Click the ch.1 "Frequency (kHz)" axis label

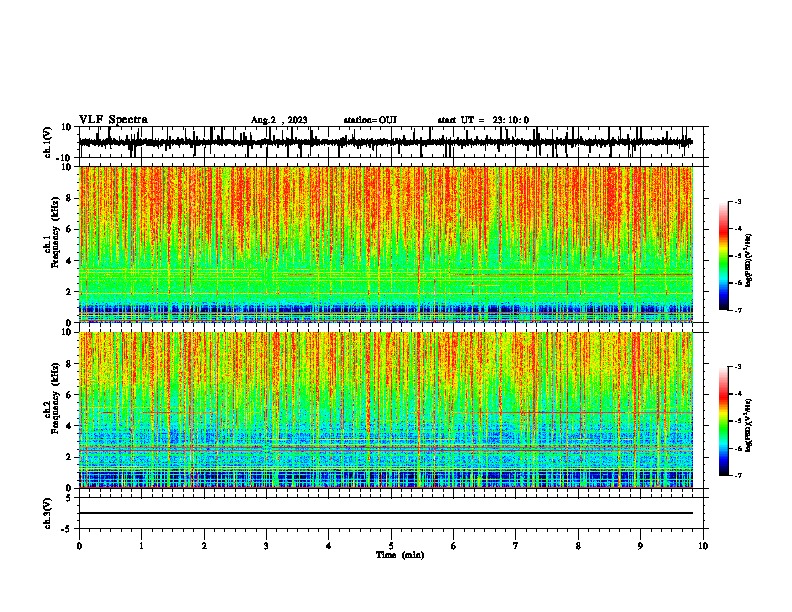point(55,232)
